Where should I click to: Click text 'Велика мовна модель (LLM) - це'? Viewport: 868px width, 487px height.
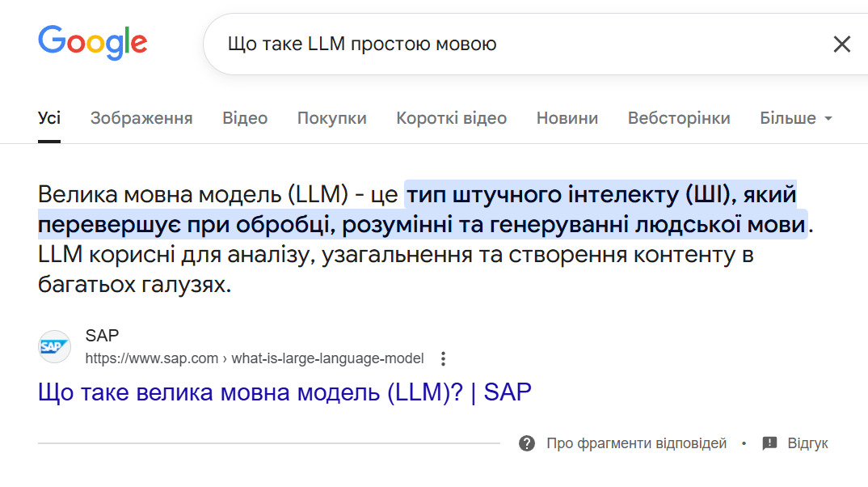[x=217, y=194]
